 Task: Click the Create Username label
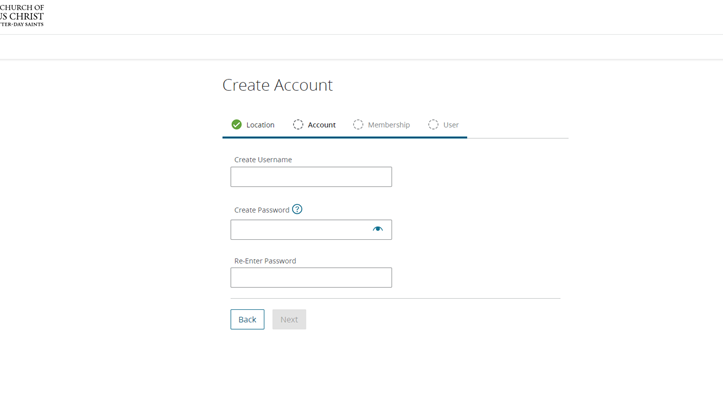pyautogui.click(x=263, y=160)
